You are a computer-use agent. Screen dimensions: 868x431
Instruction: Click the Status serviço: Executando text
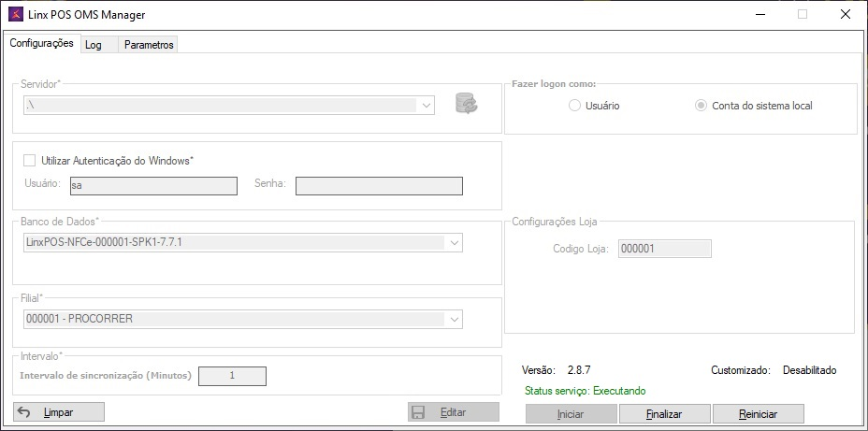pos(585,391)
